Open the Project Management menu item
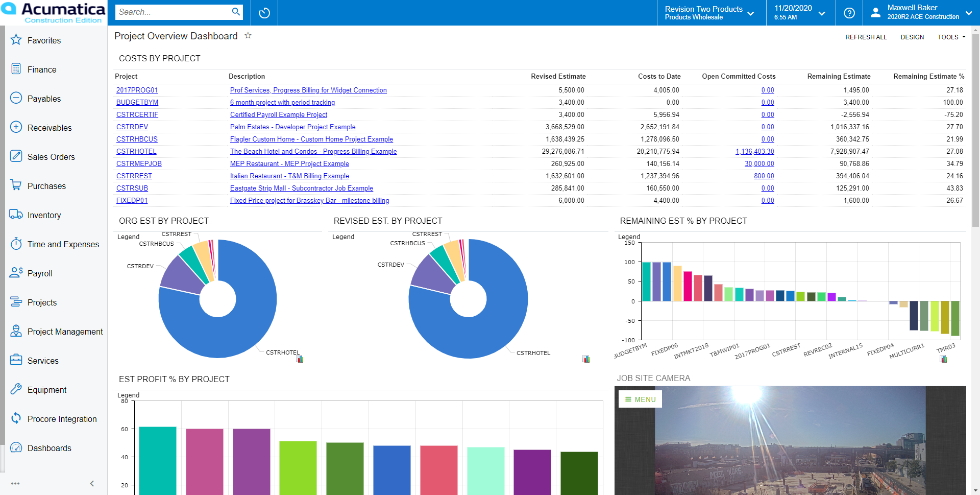The image size is (980, 495). click(65, 332)
